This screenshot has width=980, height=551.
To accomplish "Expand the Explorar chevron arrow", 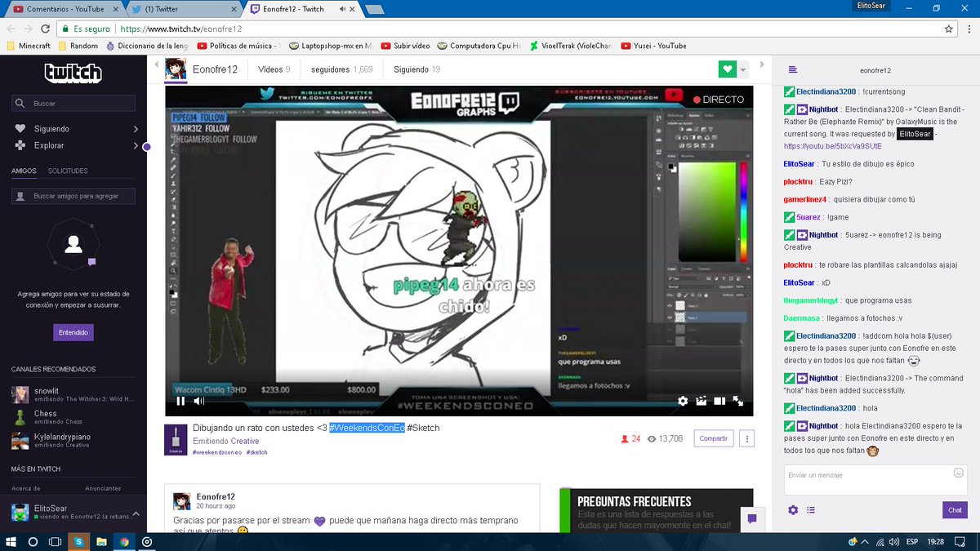I will pyautogui.click(x=136, y=145).
